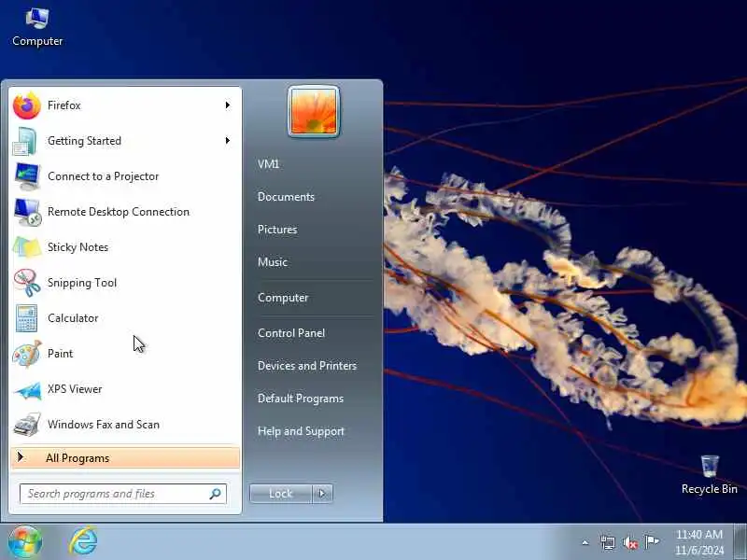Open shutdown options arrow next to Lock
The image size is (747, 560).
click(322, 494)
